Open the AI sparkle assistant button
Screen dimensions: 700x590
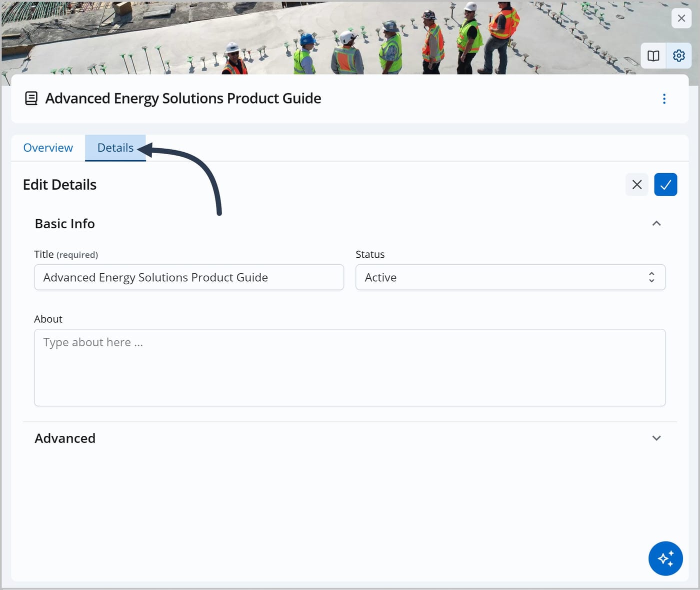click(x=665, y=558)
